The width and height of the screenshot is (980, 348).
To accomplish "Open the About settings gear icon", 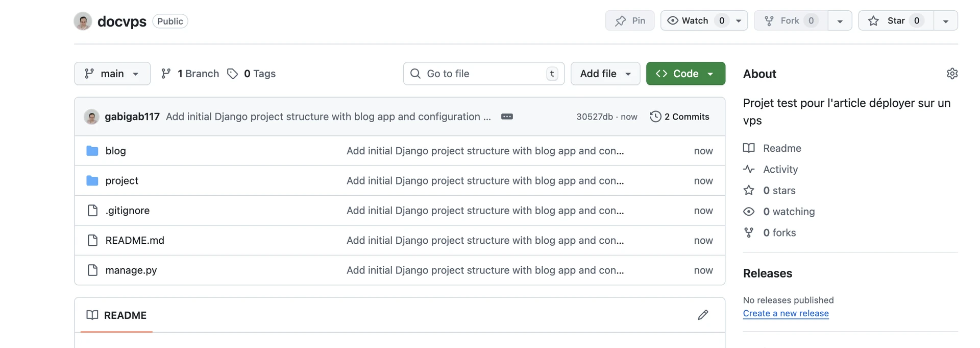I will coord(952,74).
